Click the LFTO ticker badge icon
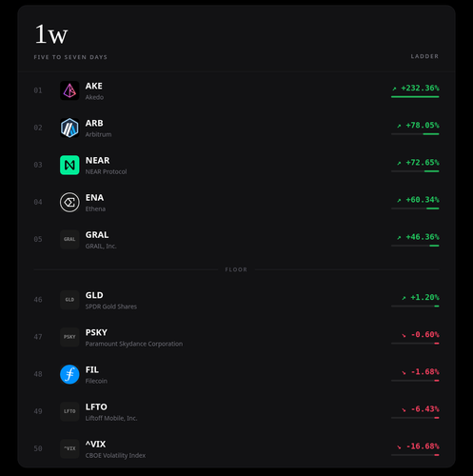The width and height of the screenshot is (473, 476). pyautogui.click(x=69, y=411)
